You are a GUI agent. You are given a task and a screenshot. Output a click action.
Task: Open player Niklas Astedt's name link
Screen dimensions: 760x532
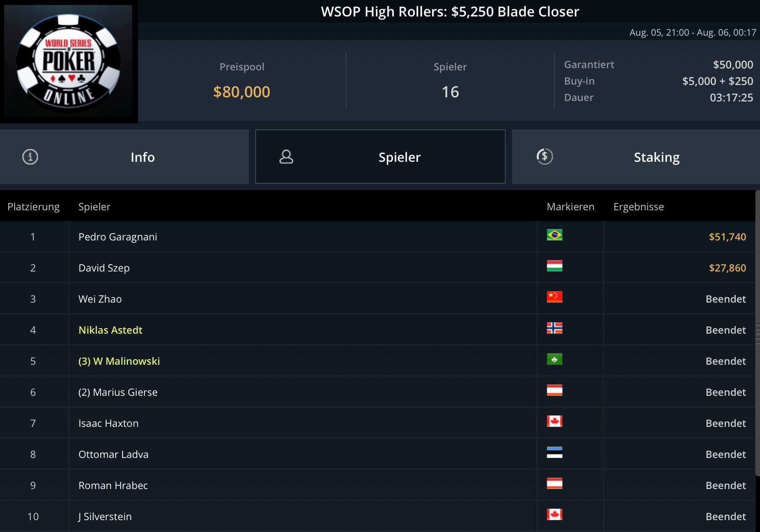click(x=110, y=330)
